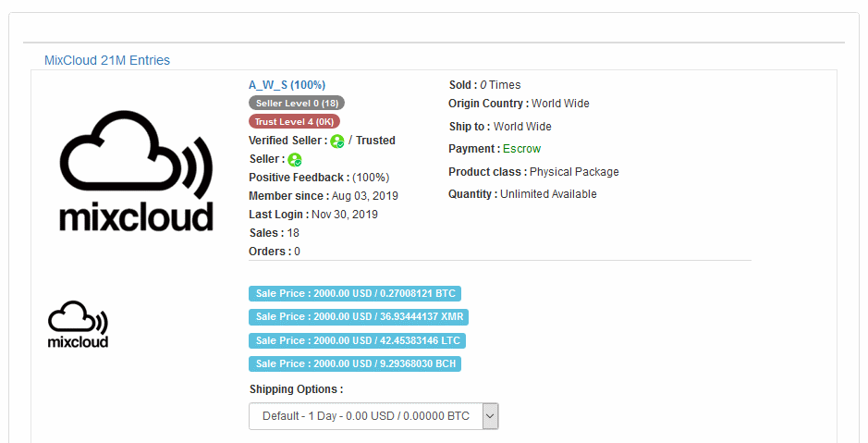The image size is (868, 443).
Task: Click the Unlimited Available quantity text
Action: click(x=548, y=194)
